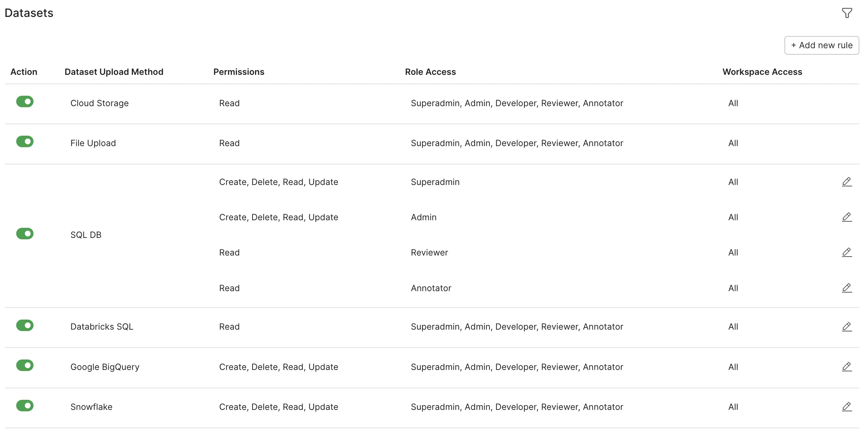Click the Workspace Access column header
Screen dimensions: 868x434
pyautogui.click(x=762, y=72)
